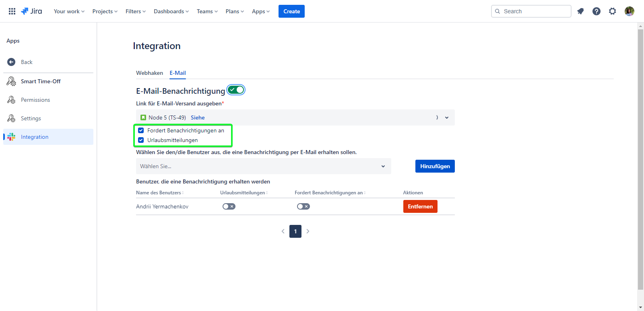Go to the next page with the right arrow
This screenshot has width=644, height=311.
pos(308,231)
